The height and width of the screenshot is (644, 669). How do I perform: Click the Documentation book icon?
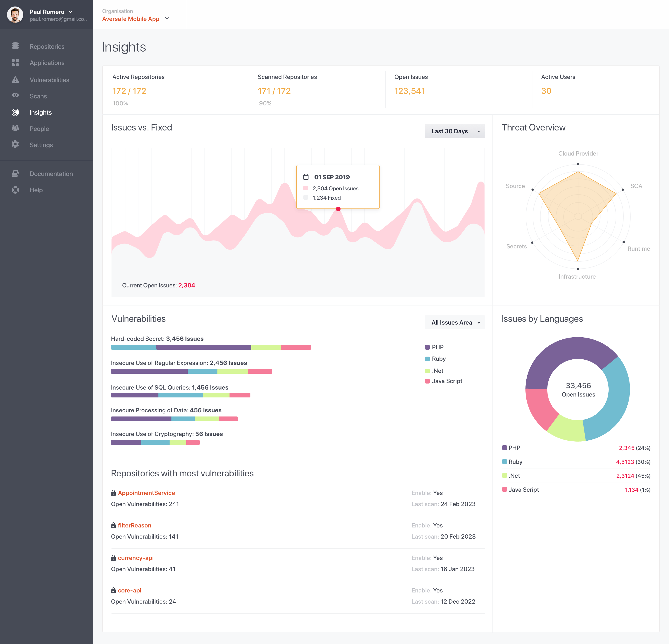pyautogui.click(x=15, y=173)
